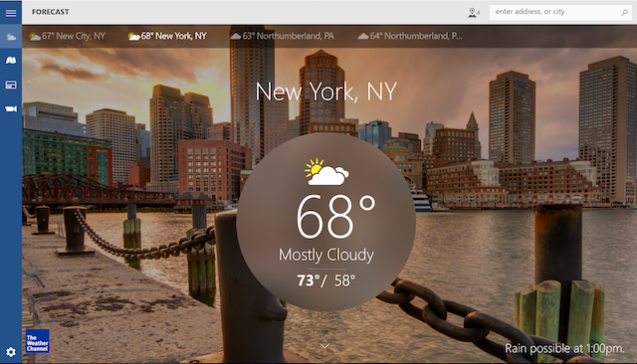Open the saved locations pin icon
This screenshot has width=637, height=364.
pos(474,13)
